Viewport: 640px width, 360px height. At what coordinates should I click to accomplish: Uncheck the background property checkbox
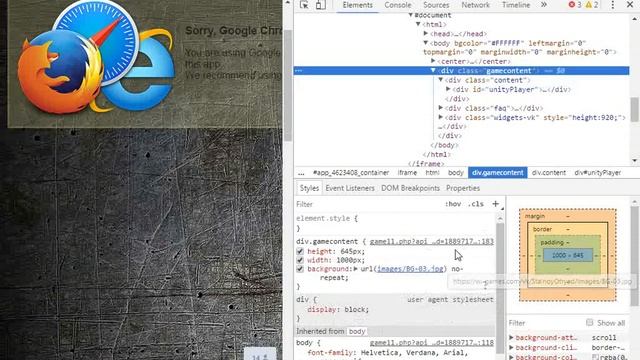pos(300,269)
